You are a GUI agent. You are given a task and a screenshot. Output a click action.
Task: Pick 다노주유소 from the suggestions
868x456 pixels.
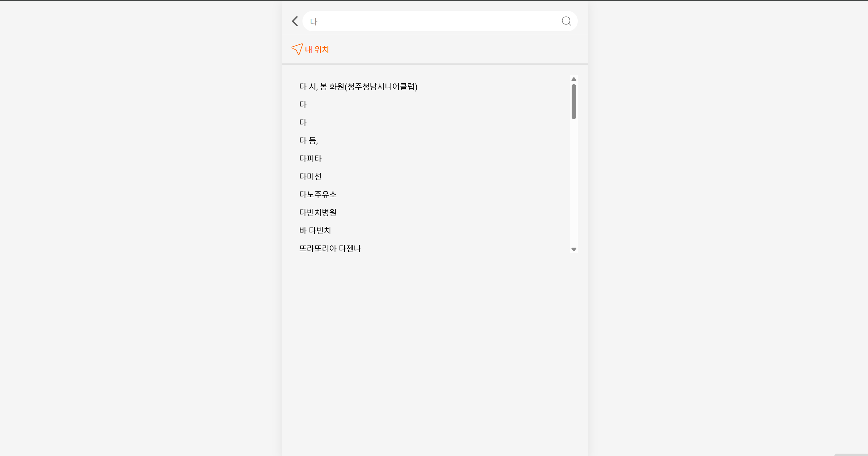[x=318, y=195]
